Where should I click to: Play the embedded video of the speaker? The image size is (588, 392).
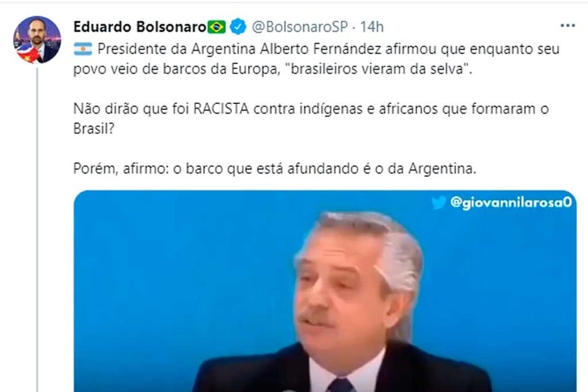[324, 291]
